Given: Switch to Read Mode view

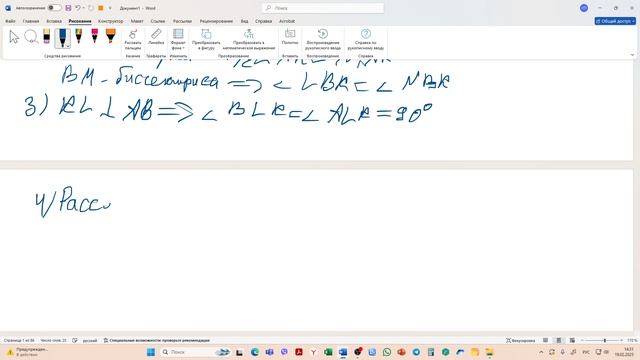Looking at the screenshot, I should tap(545, 340).
